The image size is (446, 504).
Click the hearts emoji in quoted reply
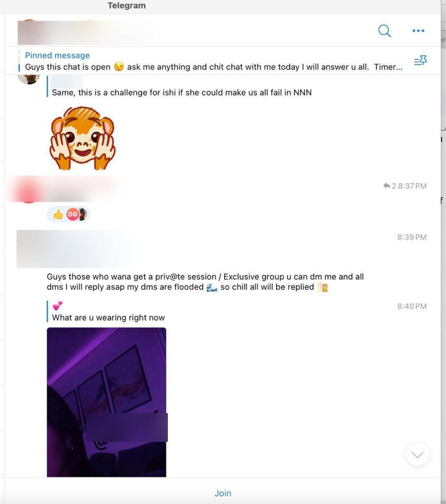pos(58,306)
